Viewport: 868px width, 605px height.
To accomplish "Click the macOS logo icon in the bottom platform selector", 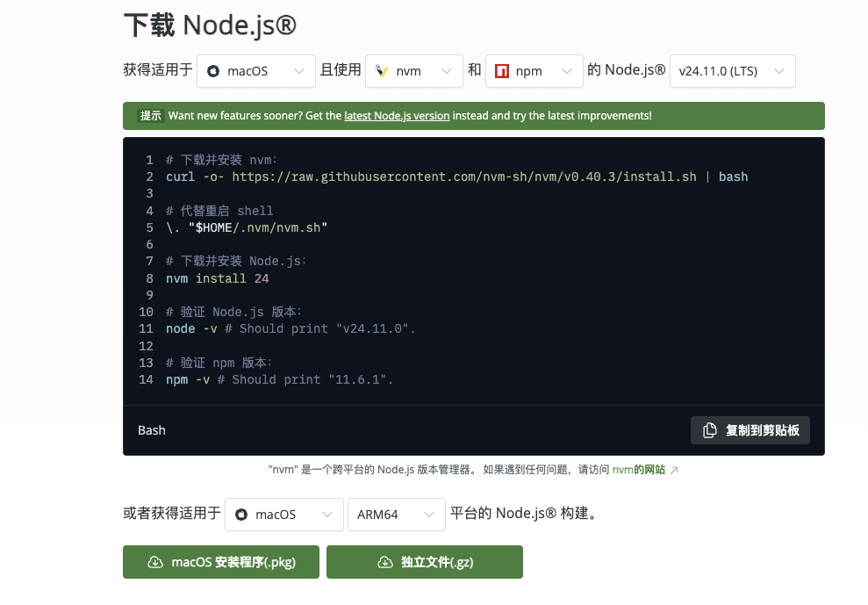I will (x=241, y=515).
